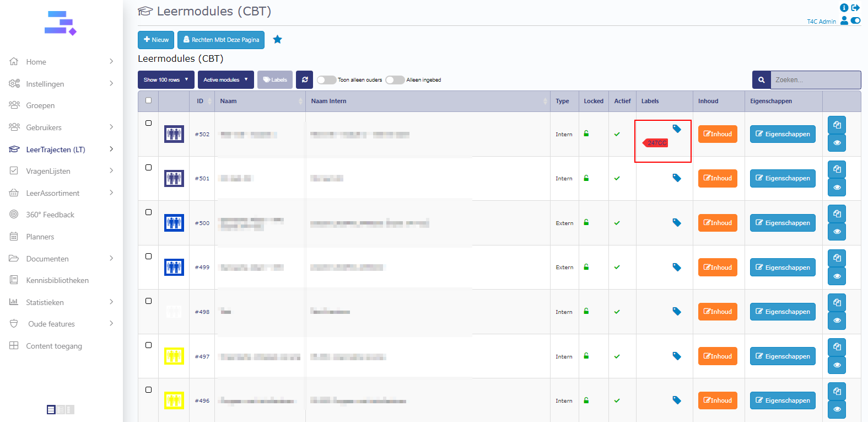Open Kennisbibliotheken in the sidebar
868x422 pixels.
pos(57,280)
